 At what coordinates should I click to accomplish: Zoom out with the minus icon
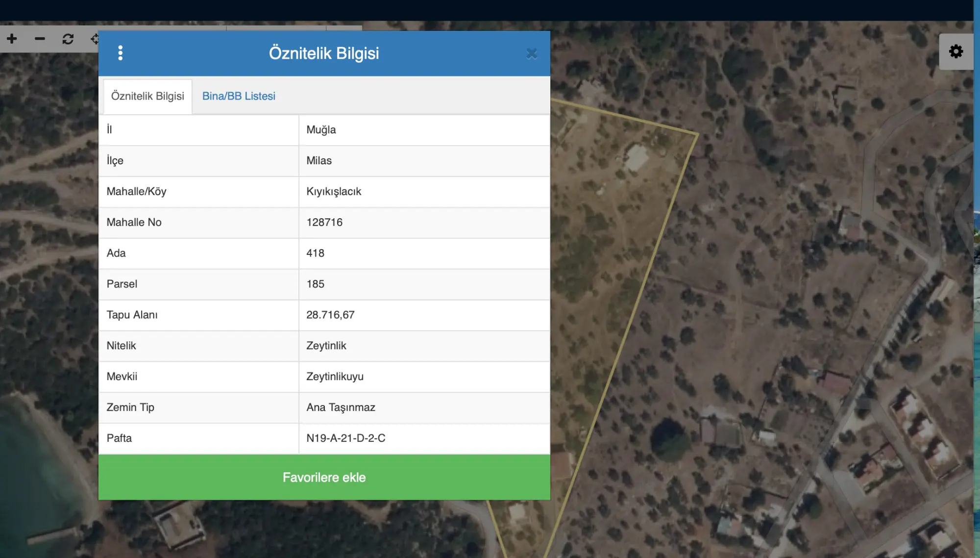pyautogui.click(x=40, y=39)
